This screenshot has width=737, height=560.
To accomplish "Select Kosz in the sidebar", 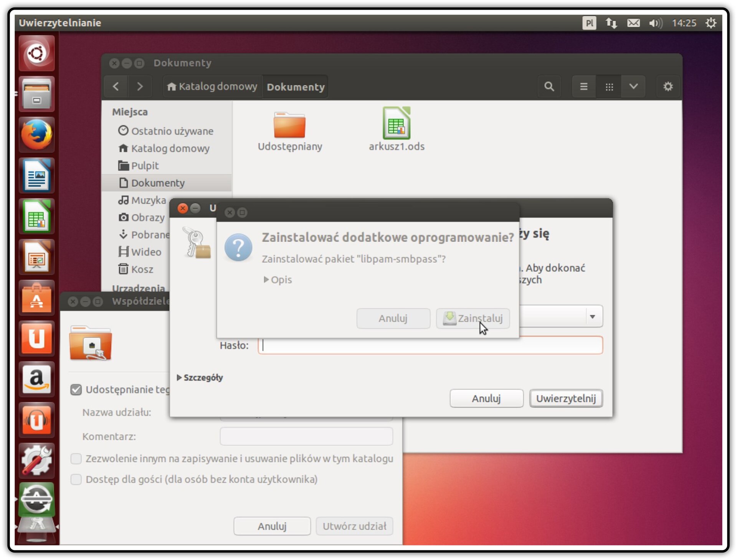I will point(136,269).
